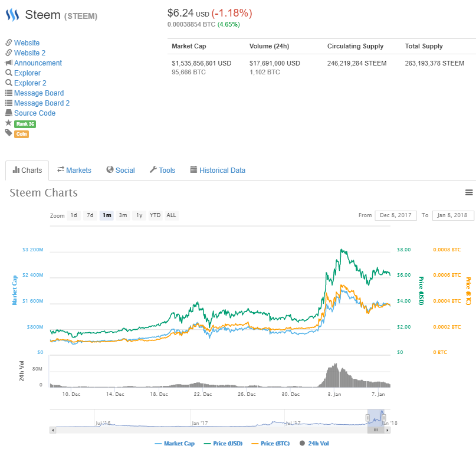Screen dimensions: 476x449
Task: Switch to the Historical Data tab
Action: pos(218,171)
